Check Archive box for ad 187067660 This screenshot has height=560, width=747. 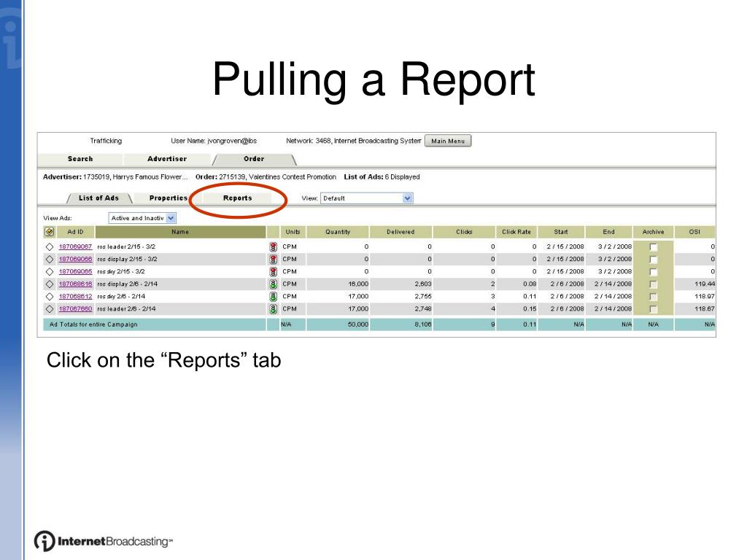click(x=653, y=308)
